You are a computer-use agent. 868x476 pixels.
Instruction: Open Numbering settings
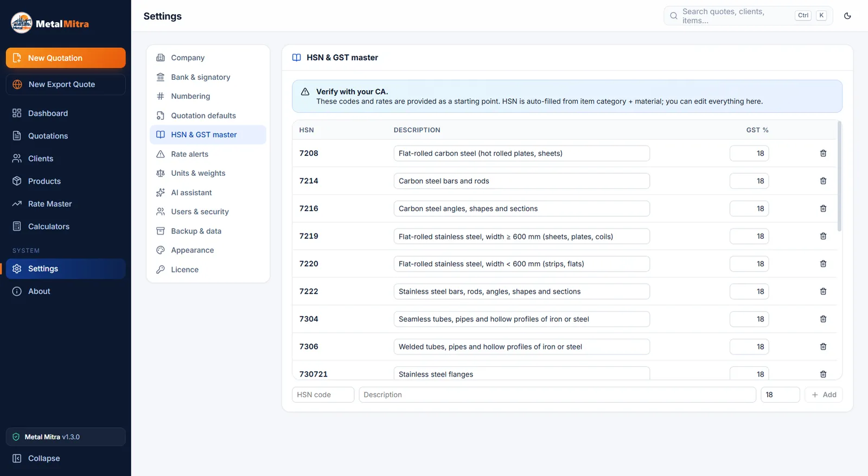click(208, 97)
